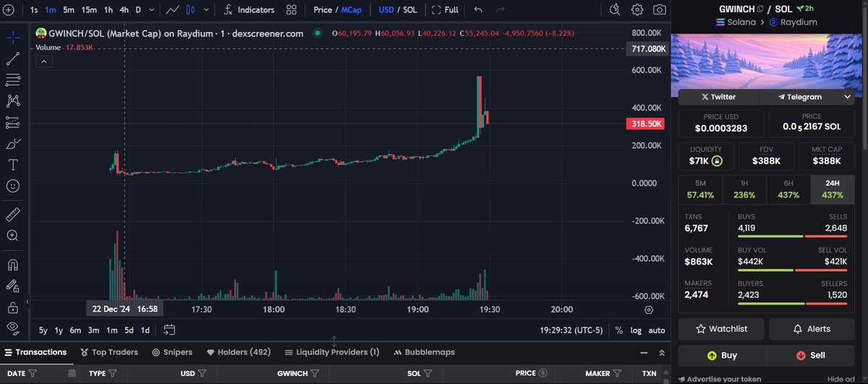Screen dimensions: 868x384
Task: Select the crosshair cursor tool
Action: (12, 38)
